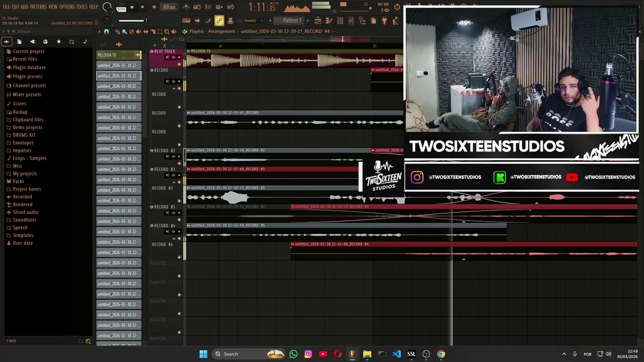Viewport: 644px width, 362px height.
Task: Click the red Record transport button
Action: (x=154, y=7)
